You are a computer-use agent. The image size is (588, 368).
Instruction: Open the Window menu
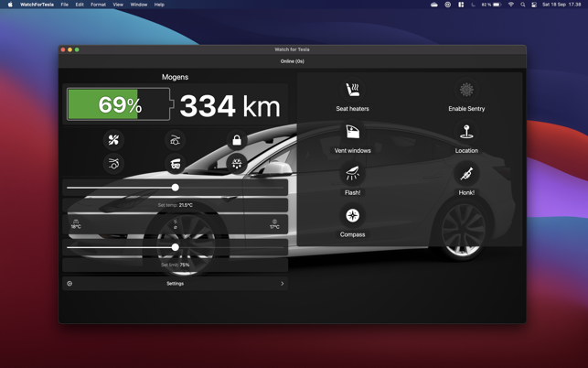139,5
